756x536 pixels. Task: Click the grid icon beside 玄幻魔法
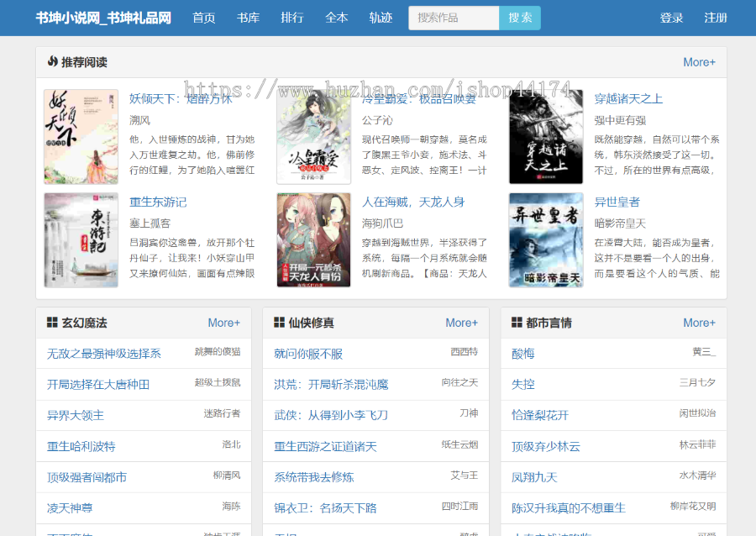(x=52, y=323)
